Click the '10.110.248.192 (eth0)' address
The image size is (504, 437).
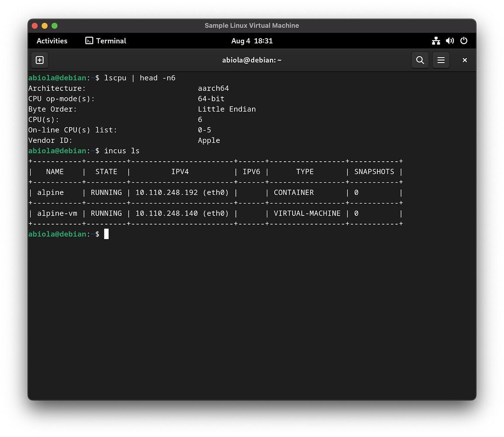click(x=182, y=193)
